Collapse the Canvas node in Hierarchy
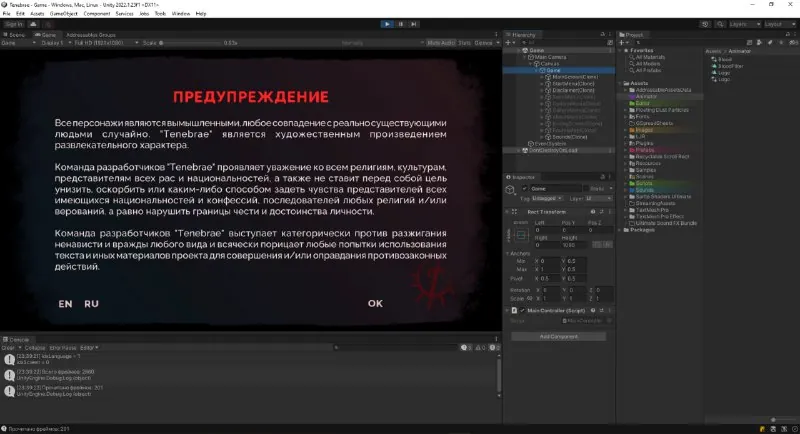This screenshot has width=800, height=434. coord(531,64)
